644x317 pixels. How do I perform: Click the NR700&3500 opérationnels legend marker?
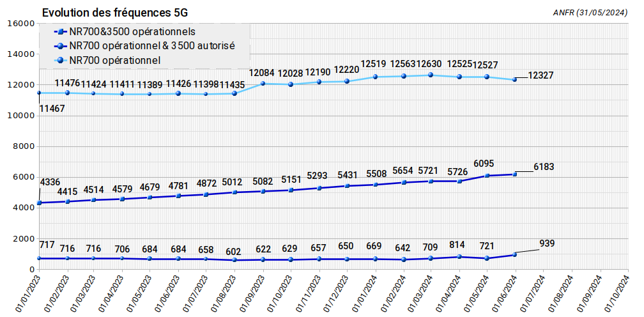click(x=59, y=31)
